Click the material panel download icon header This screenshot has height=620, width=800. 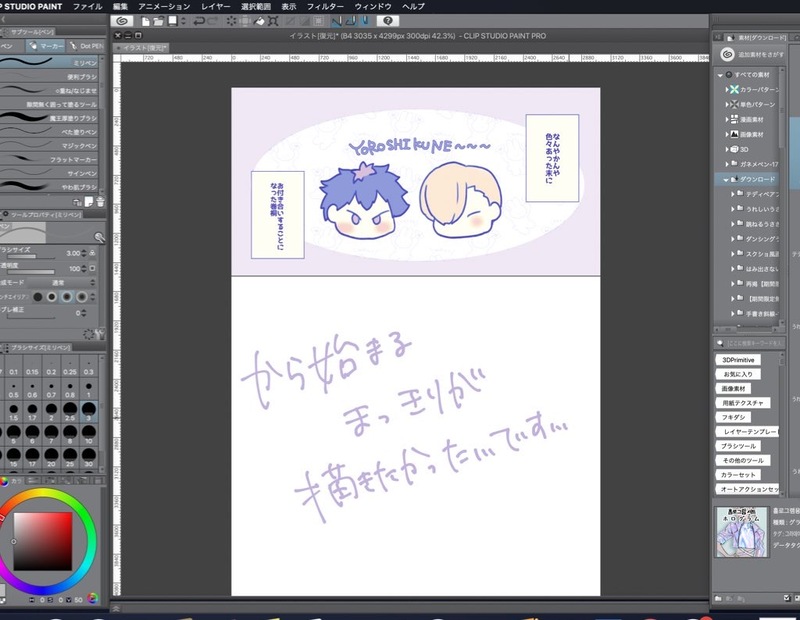pos(731,37)
